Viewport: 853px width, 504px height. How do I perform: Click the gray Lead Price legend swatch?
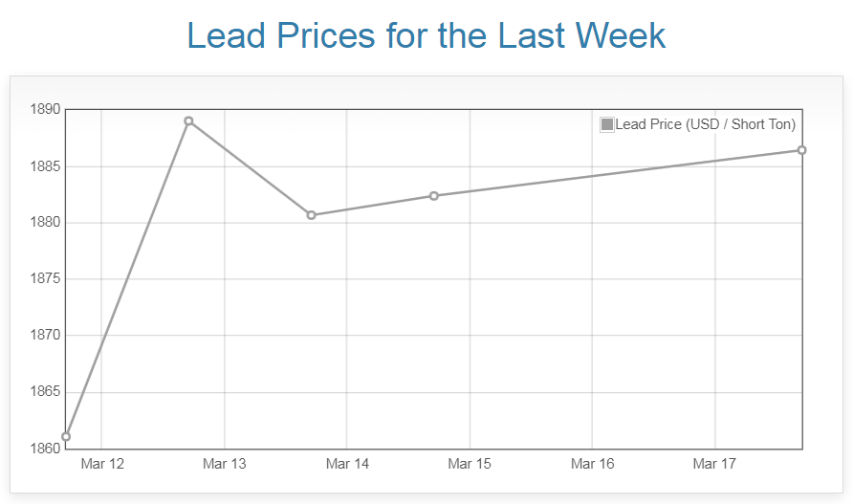(606, 124)
